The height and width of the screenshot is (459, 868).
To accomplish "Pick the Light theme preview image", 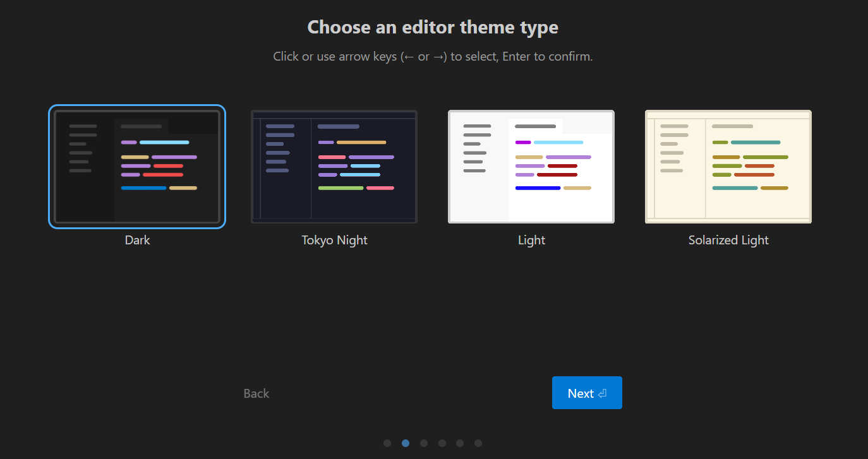I will pyautogui.click(x=531, y=167).
